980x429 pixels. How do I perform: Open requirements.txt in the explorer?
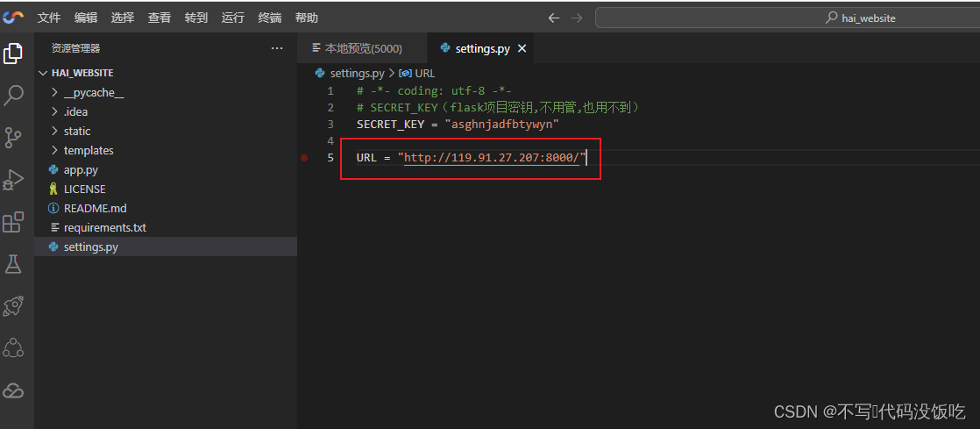click(166, 227)
